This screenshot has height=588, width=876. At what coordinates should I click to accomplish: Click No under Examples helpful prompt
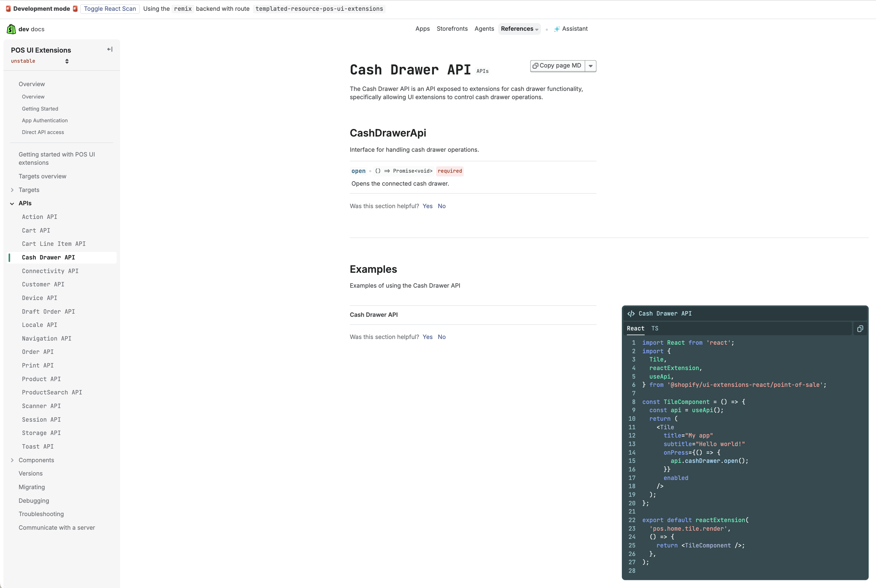(441, 337)
